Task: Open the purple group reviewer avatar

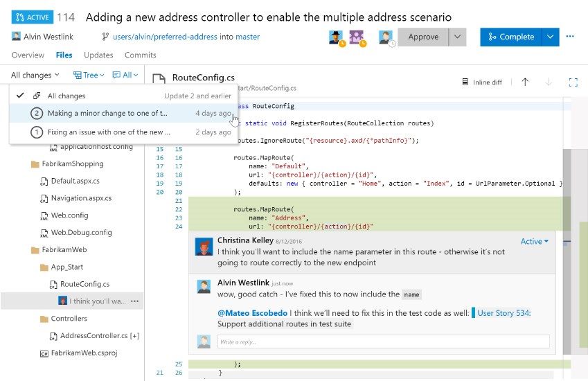Action: [356, 37]
